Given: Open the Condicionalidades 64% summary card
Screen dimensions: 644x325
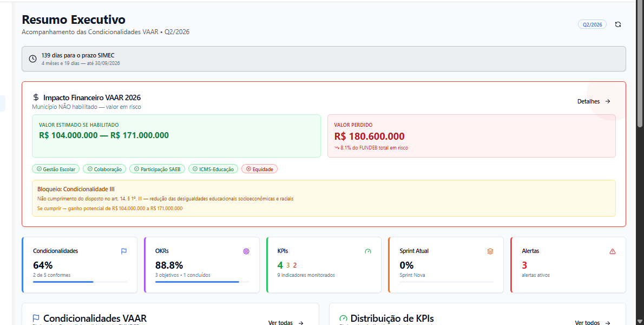Looking at the screenshot, I should click(x=80, y=265).
